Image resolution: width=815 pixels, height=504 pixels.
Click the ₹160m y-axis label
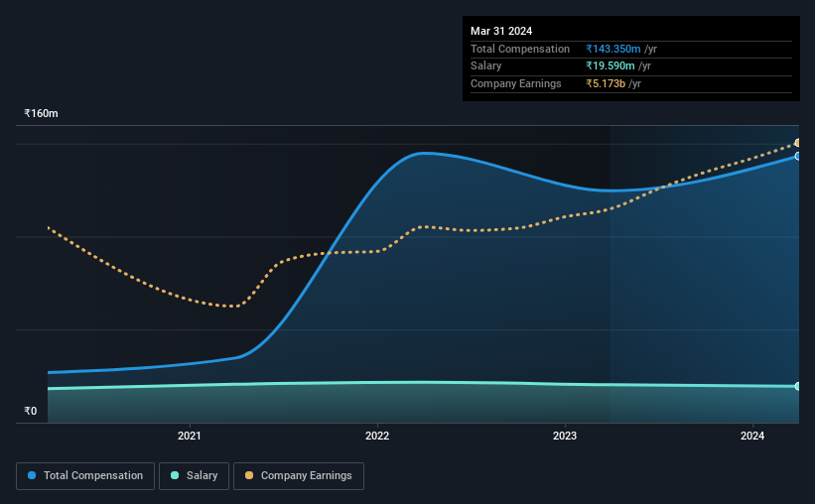coord(41,113)
